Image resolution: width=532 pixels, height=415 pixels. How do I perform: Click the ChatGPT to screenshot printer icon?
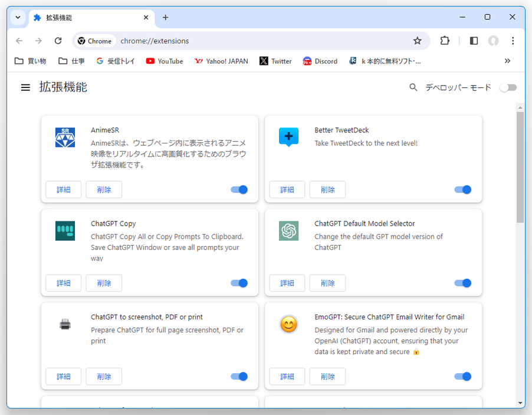coord(65,324)
